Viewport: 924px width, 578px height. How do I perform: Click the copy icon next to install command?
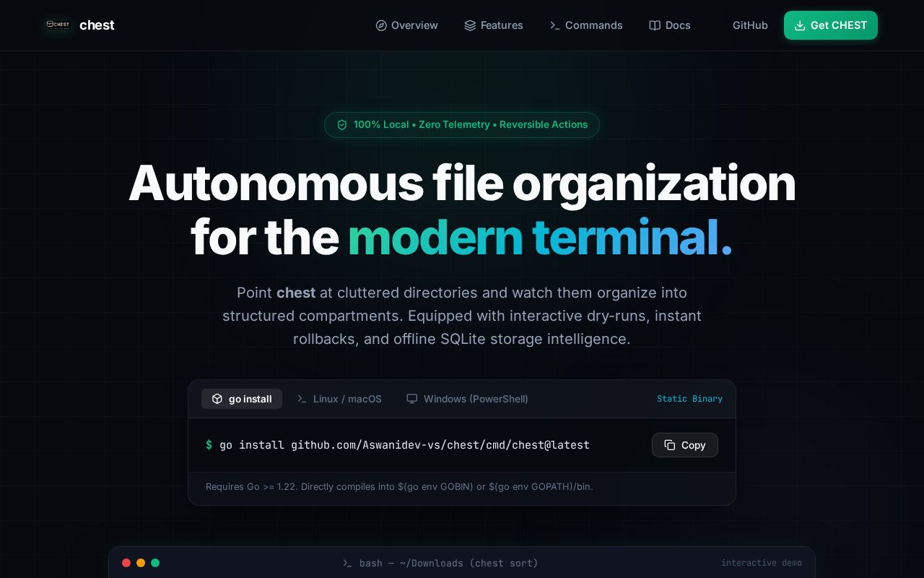(x=670, y=445)
